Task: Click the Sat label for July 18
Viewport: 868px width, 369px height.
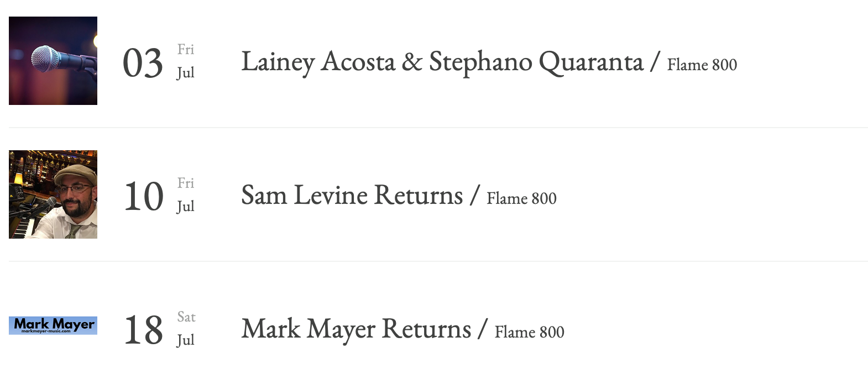Action: tap(186, 317)
